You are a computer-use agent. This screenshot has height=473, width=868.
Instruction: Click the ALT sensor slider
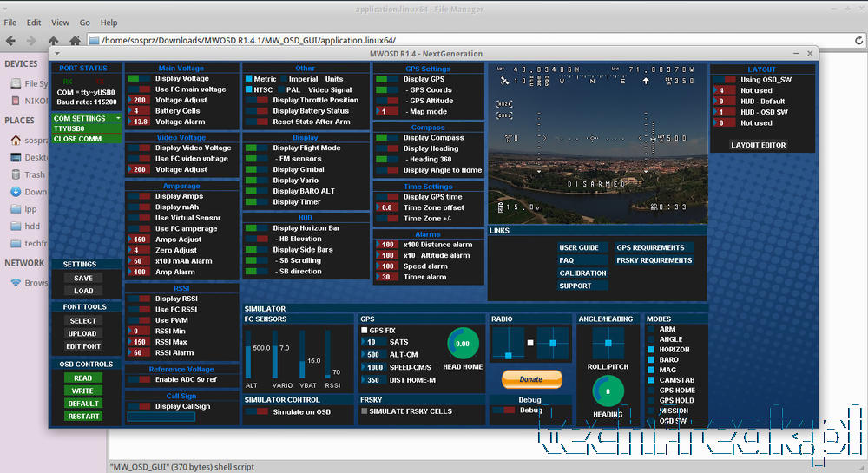(248, 355)
